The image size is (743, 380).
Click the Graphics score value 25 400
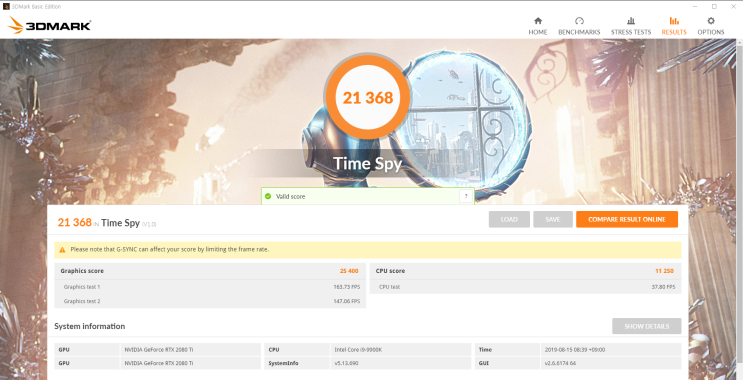[x=349, y=271]
